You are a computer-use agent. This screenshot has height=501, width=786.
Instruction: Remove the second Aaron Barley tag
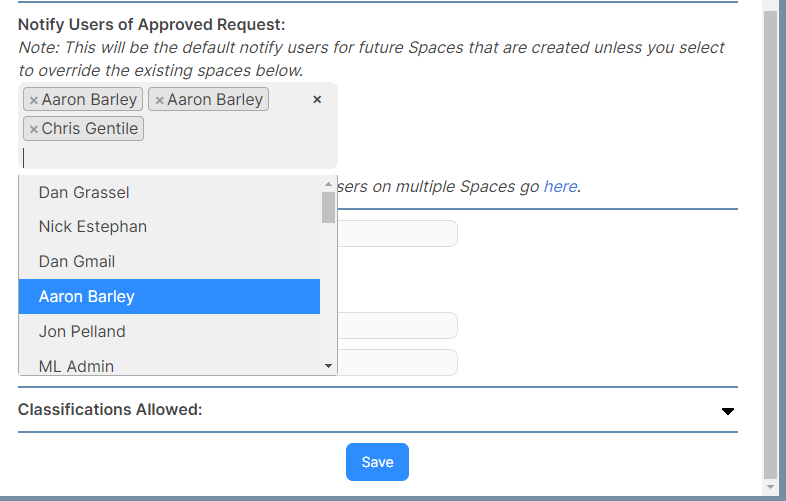[159, 100]
